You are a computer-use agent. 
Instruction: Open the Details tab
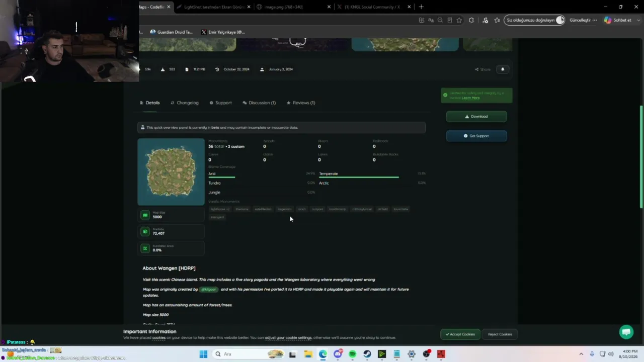click(150, 103)
